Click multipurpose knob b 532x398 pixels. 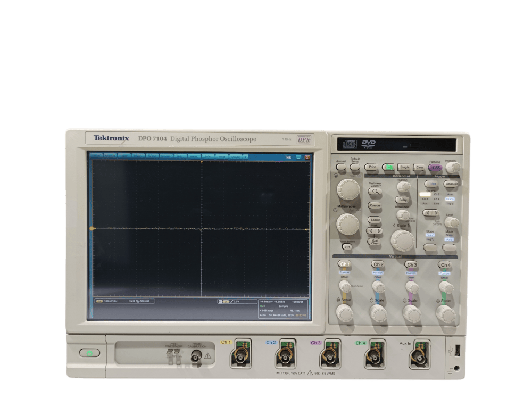[347, 225]
